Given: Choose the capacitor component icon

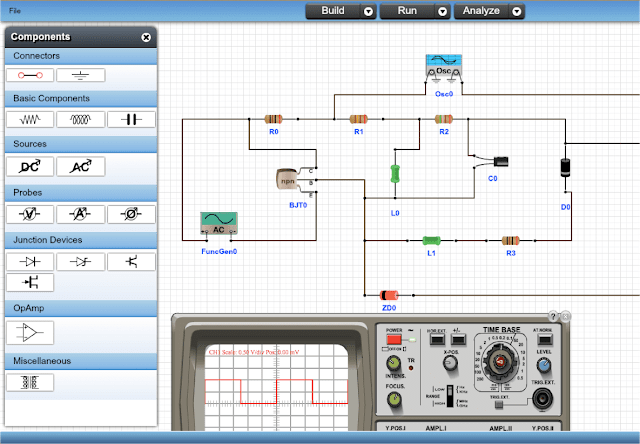Looking at the screenshot, I should tap(130, 119).
